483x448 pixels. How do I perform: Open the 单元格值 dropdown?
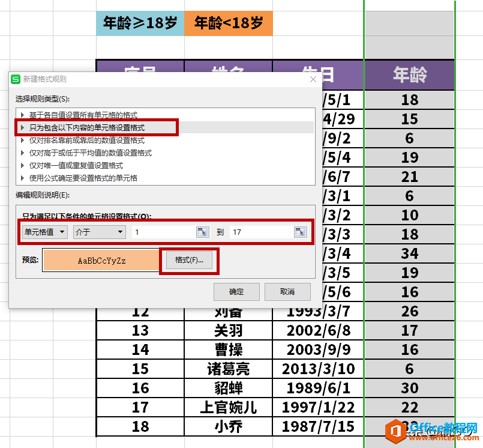pos(44,232)
